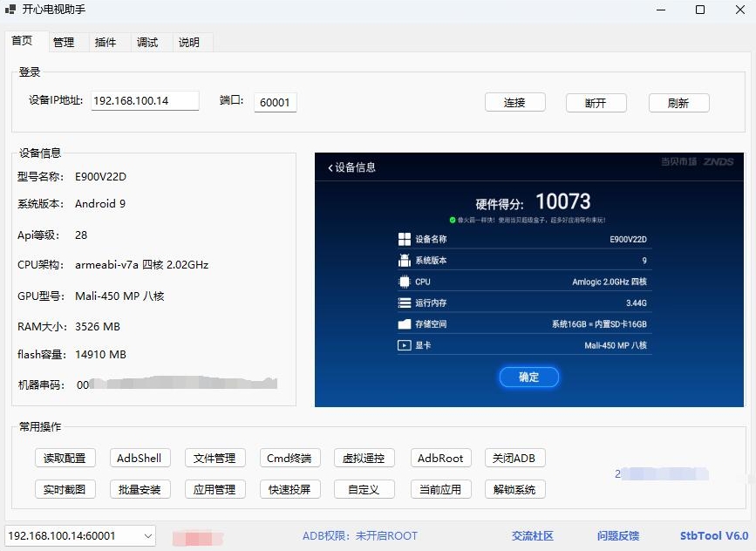Click 关闭ADB to disable ADB
756x551 pixels.
tap(514, 458)
